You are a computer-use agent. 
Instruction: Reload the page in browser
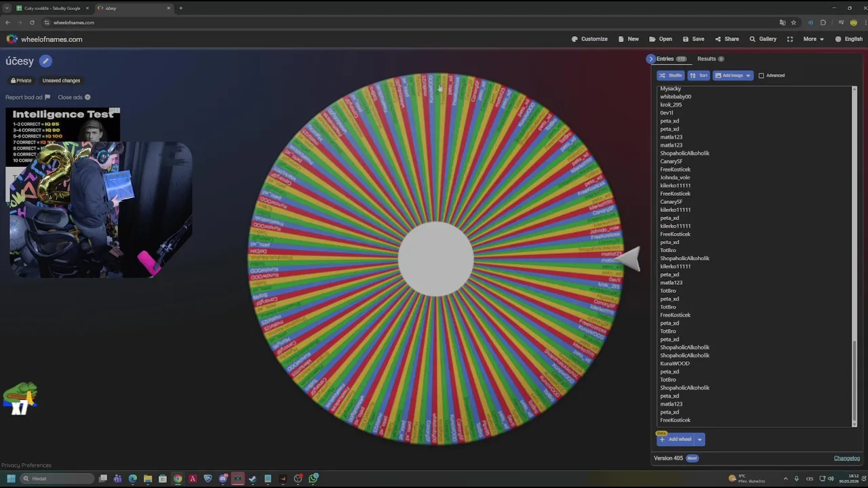click(x=32, y=22)
